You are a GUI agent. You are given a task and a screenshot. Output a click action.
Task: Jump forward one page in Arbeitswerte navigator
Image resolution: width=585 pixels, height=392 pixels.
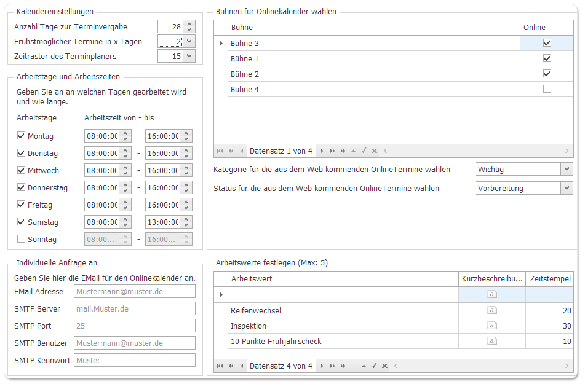coord(332,366)
